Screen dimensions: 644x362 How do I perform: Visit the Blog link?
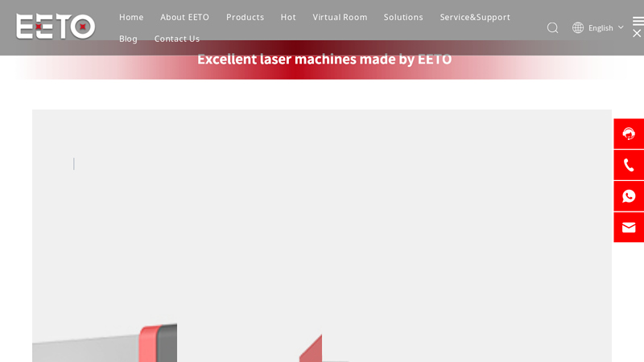coord(128,39)
